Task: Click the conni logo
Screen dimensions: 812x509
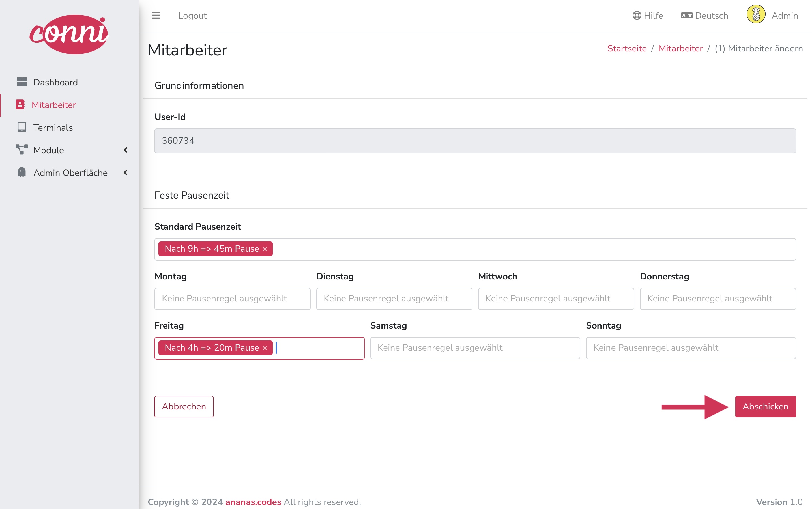Action: click(x=69, y=34)
